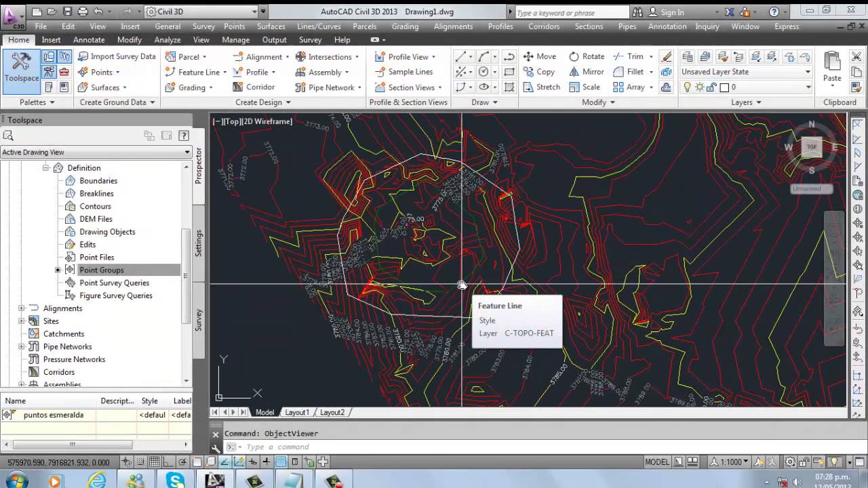Image resolution: width=868 pixels, height=488 pixels.
Task: Toggle layer freeze sun icon
Action: pos(699,87)
